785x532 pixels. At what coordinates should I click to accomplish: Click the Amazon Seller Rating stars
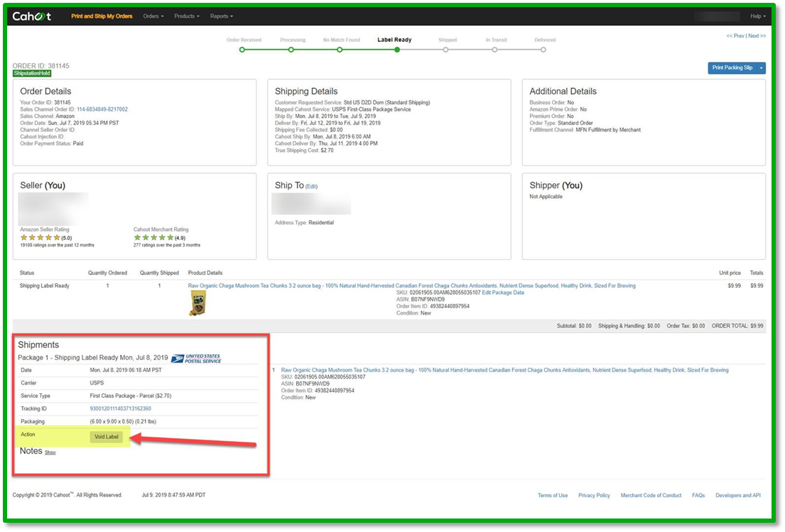40,238
